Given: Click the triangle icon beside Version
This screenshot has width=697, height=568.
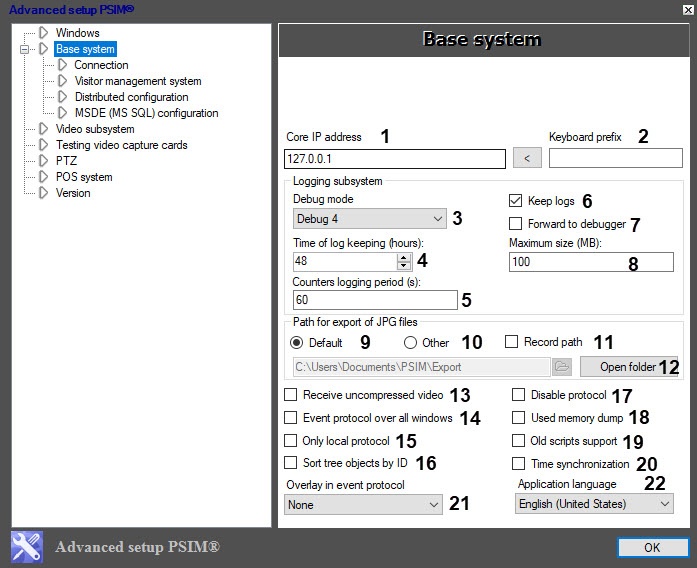Looking at the screenshot, I should 44,193.
